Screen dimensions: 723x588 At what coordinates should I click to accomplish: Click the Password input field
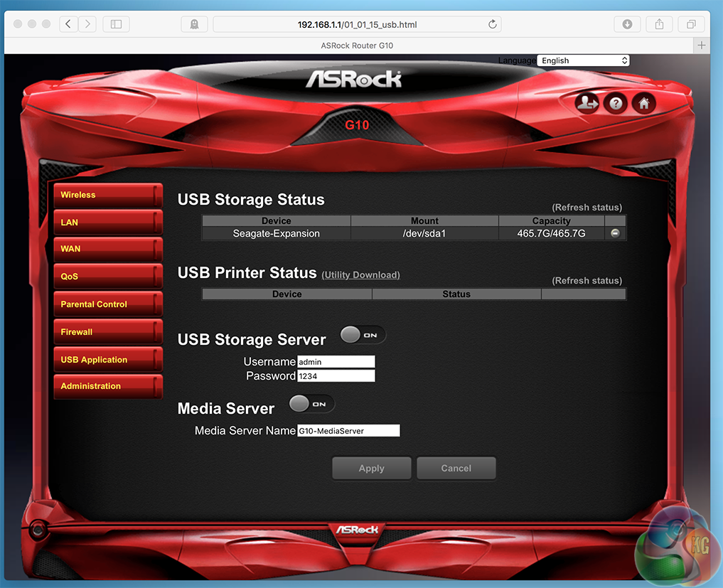336,376
